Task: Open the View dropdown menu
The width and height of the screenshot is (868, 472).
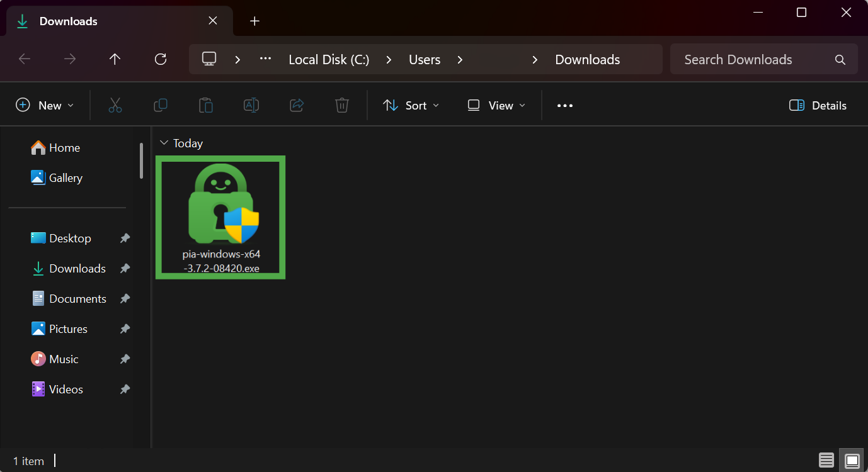Action: point(496,105)
